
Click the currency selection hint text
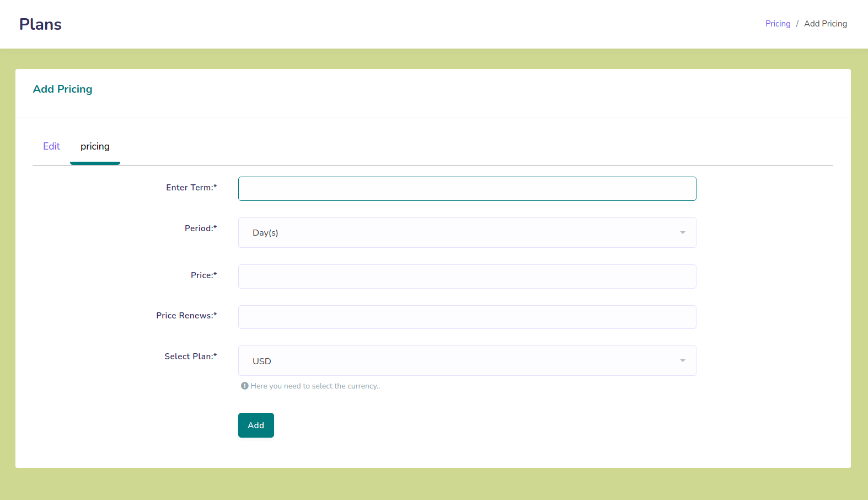(315, 386)
